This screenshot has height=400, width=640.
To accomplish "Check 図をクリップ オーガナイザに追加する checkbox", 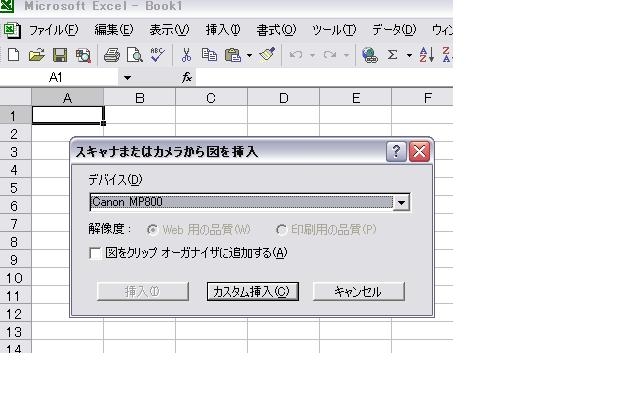I will pyautogui.click(x=95, y=253).
